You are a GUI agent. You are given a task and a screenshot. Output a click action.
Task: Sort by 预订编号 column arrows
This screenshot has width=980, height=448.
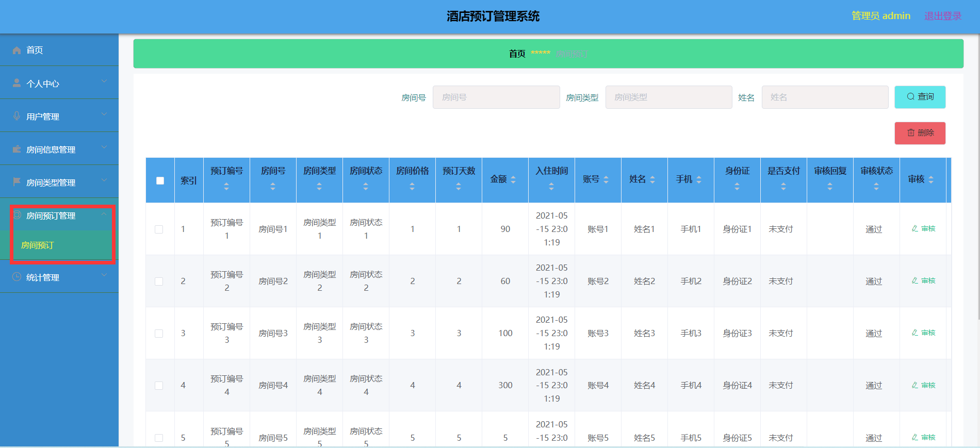[x=226, y=187]
